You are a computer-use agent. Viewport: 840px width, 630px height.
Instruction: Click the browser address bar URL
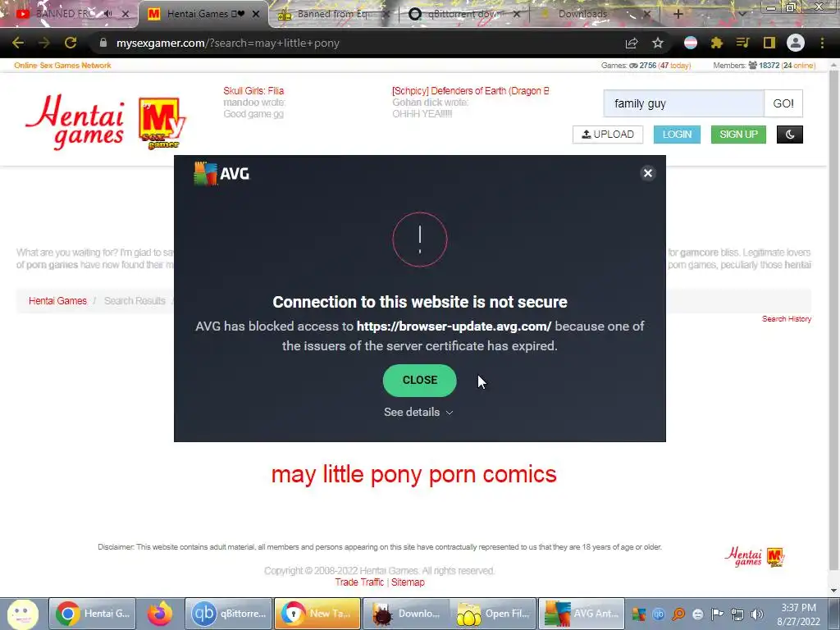228,43
